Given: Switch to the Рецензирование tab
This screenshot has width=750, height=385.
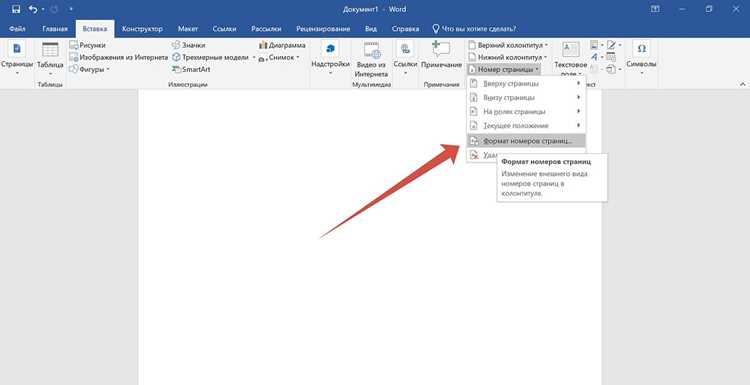Looking at the screenshot, I should 323,29.
